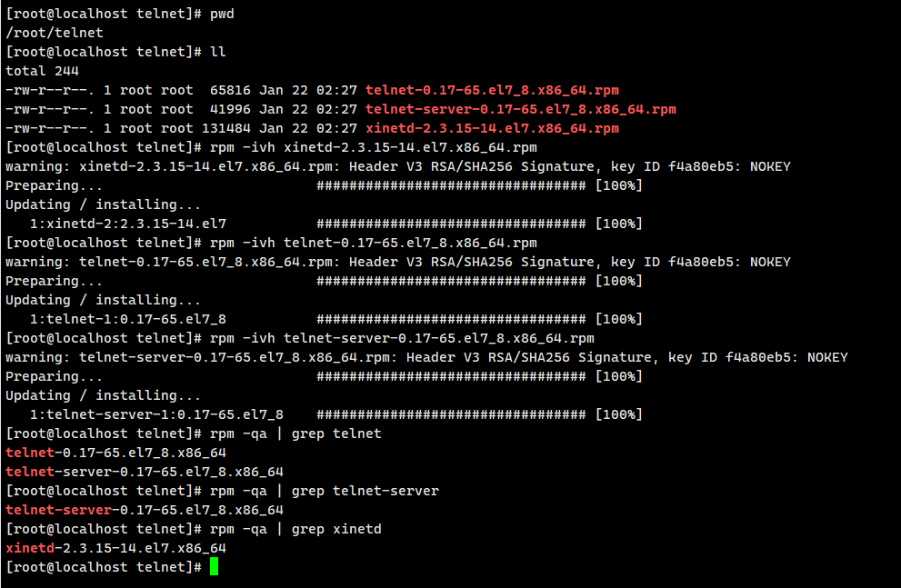The image size is (901, 588).
Task: Click the hash progress bar beside "1:xinetd-2:2.3.15-14.el7"
Action: coord(451,224)
